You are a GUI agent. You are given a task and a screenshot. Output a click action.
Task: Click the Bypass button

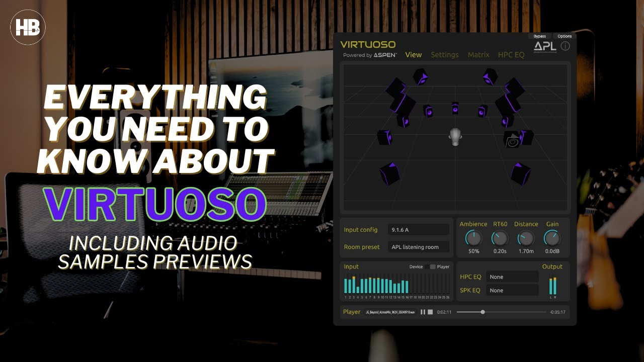(x=540, y=36)
